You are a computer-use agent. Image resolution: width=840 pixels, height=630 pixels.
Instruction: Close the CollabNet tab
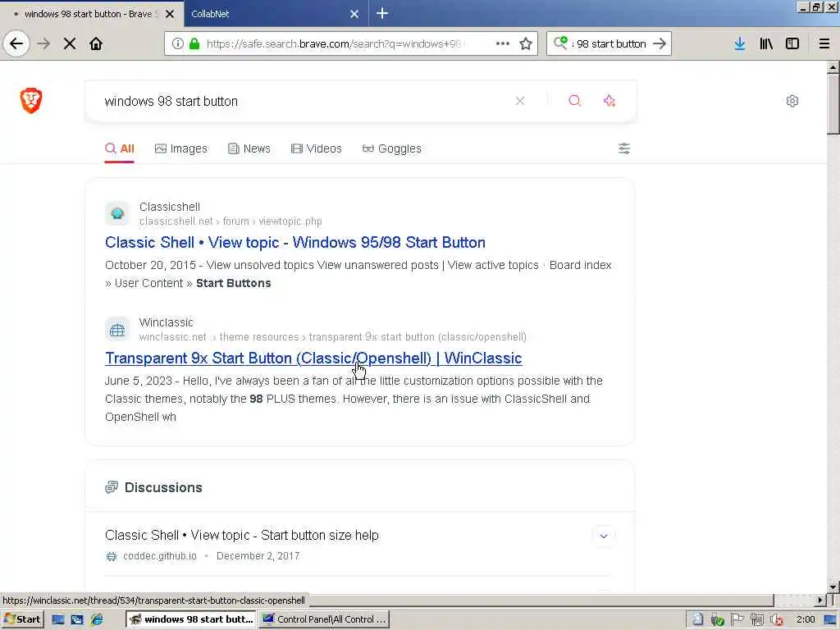354,14
